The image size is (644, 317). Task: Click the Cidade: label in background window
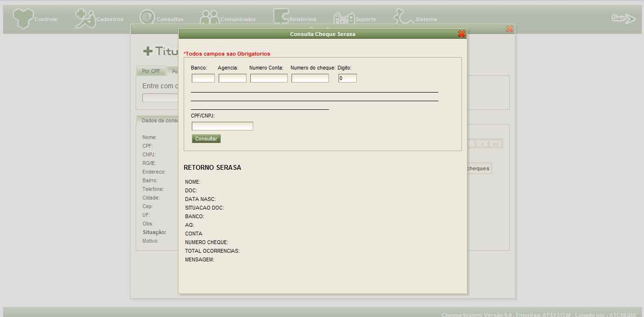(151, 198)
